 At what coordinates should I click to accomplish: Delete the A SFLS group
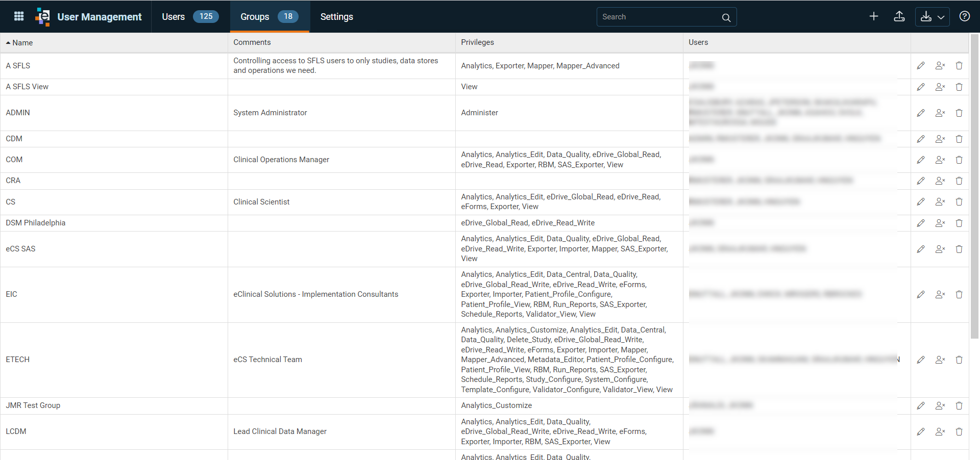(x=959, y=66)
